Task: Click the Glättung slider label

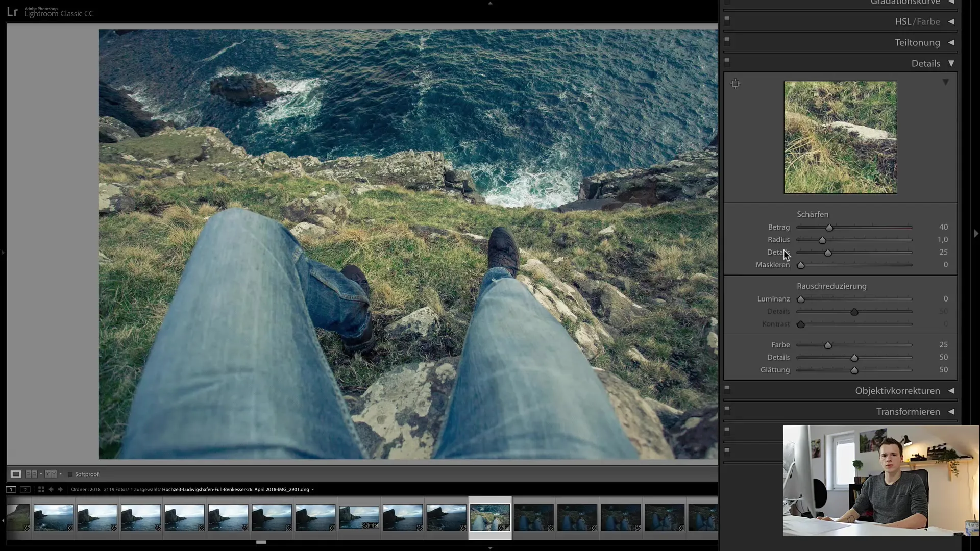Action: point(775,370)
